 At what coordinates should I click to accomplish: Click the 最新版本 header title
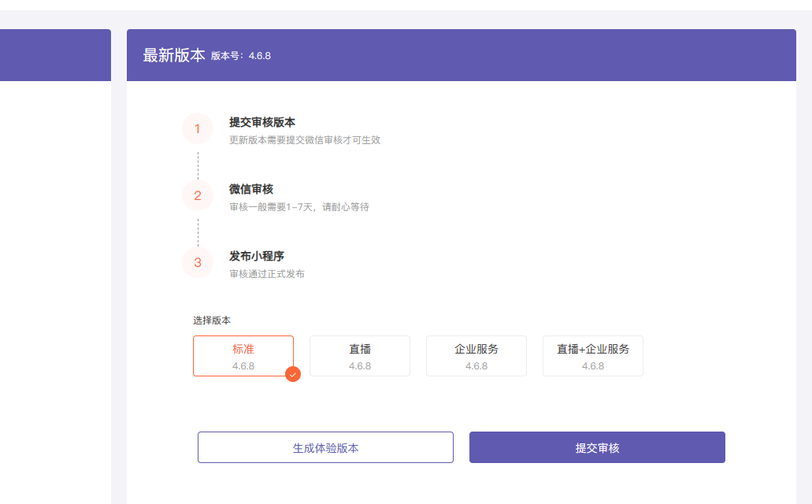pos(174,55)
